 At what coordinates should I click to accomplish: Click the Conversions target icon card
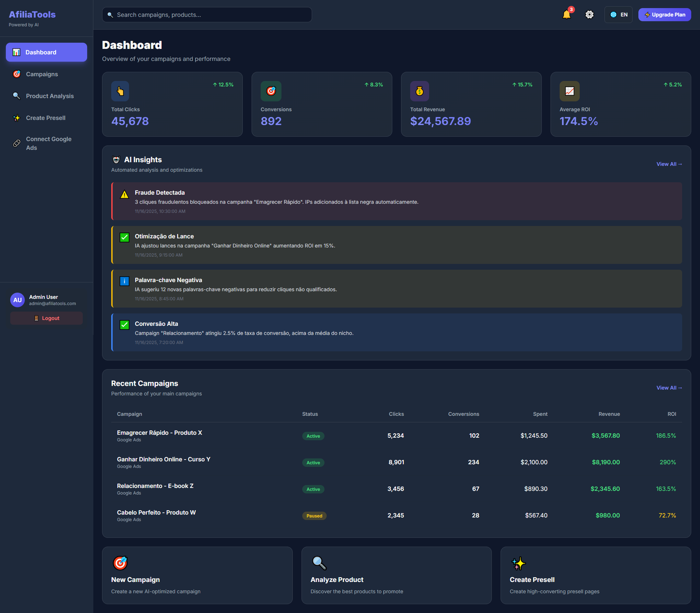coord(271,91)
